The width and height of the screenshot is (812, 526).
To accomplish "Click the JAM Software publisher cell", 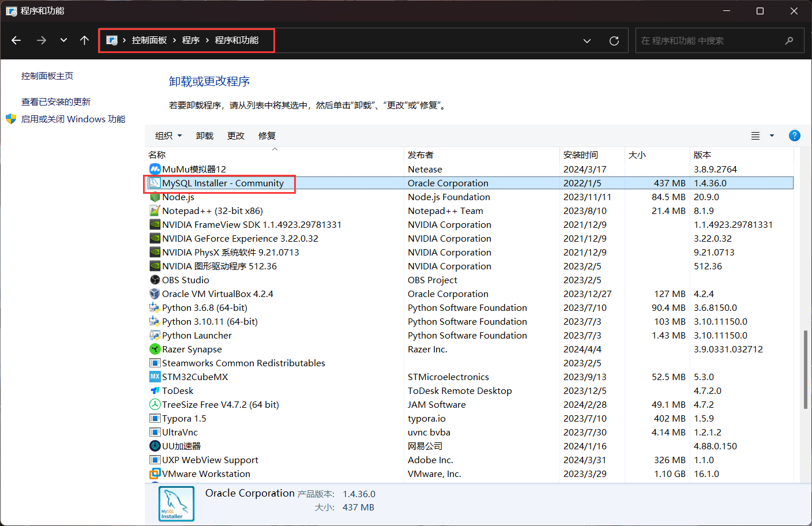I will coord(437,405).
